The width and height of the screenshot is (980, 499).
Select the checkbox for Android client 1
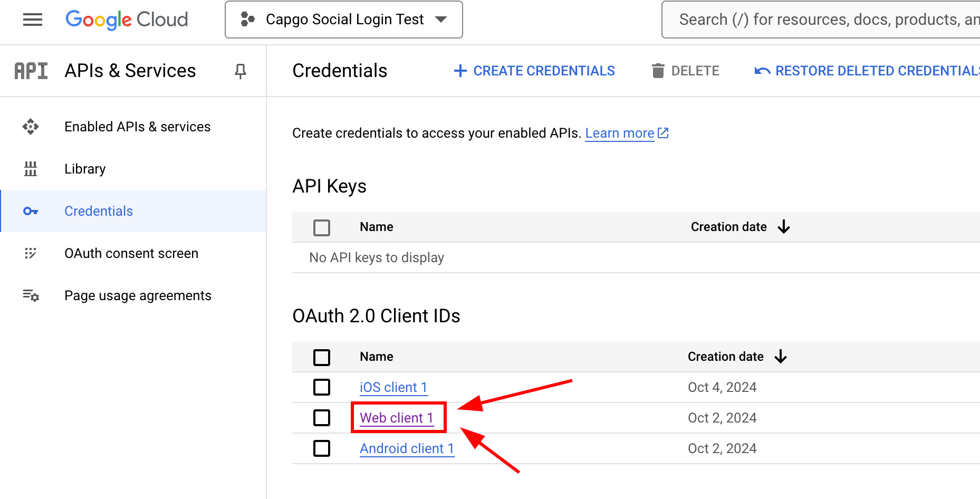click(322, 448)
